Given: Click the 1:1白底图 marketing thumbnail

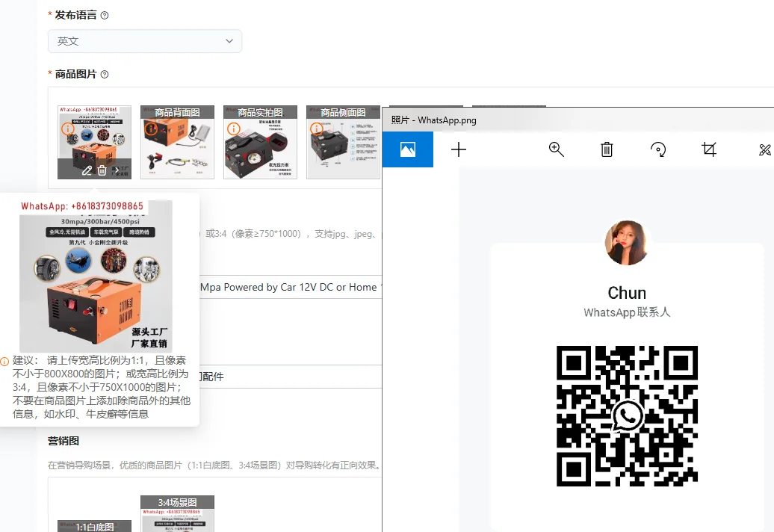Looking at the screenshot, I should coord(94,526).
